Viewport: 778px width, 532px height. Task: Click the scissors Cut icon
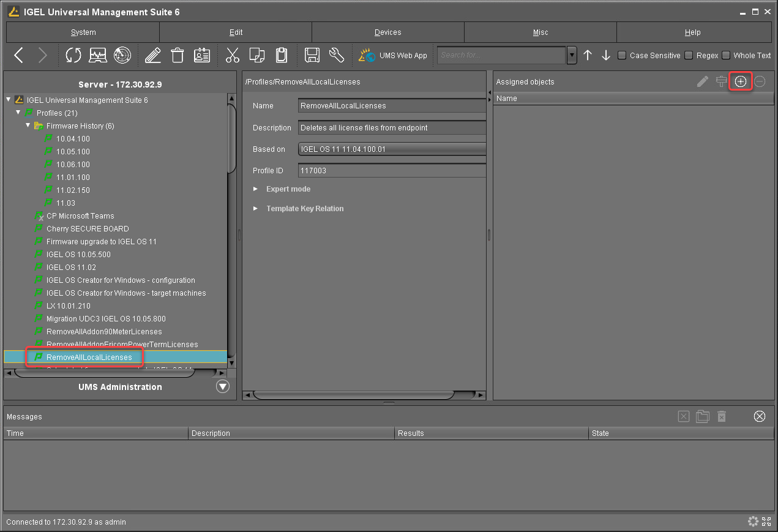pyautogui.click(x=233, y=56)
